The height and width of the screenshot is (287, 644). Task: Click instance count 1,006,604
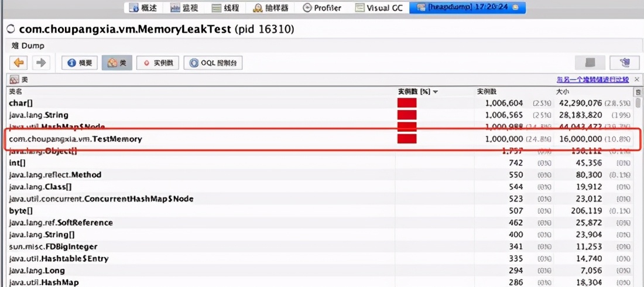[x=504, y=103]
